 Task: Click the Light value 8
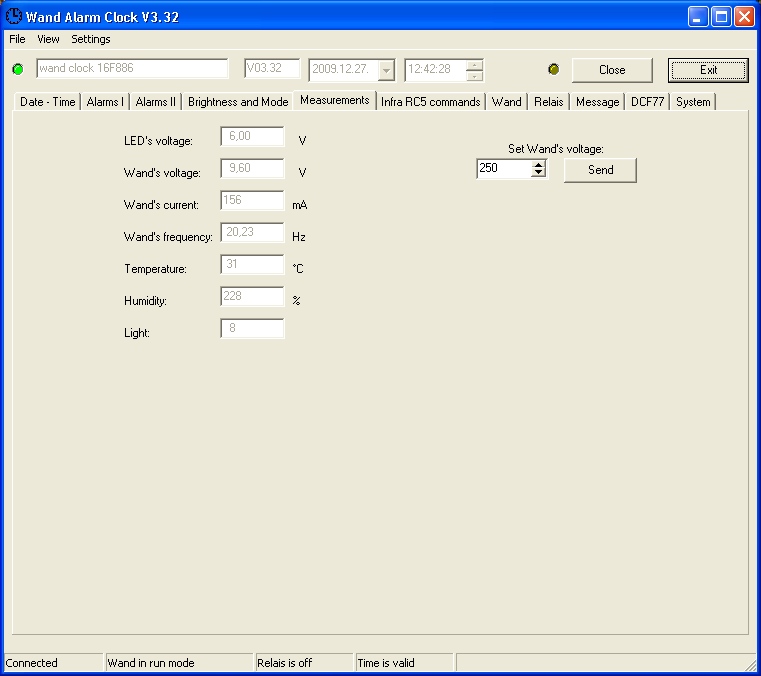[252, 329]
